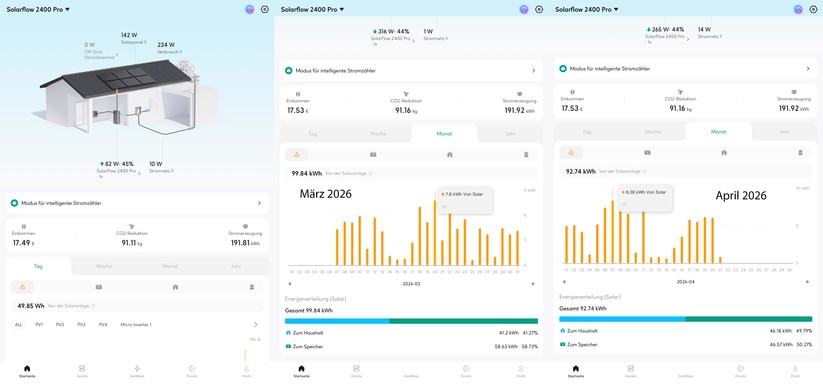Image resolution: width=823 pixels, height=385 pixels.
Task: Select battery storage icon on March screen
Action: [x=373, y=155]
